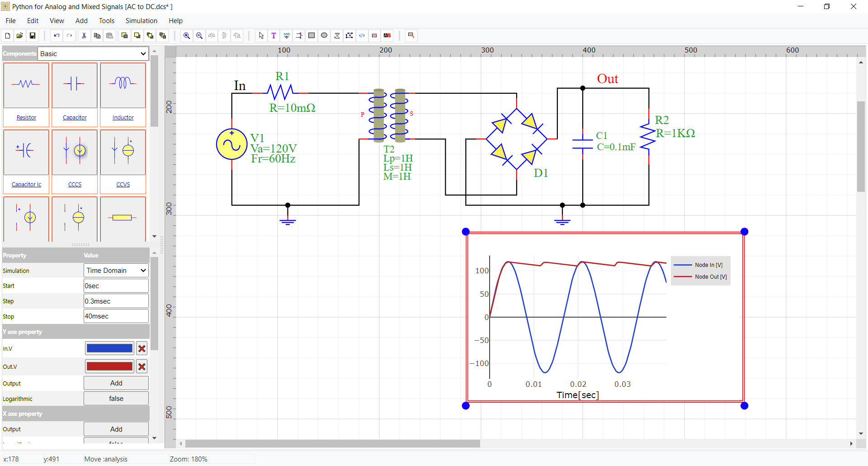Click the CCCS component link

coord(75,185)
